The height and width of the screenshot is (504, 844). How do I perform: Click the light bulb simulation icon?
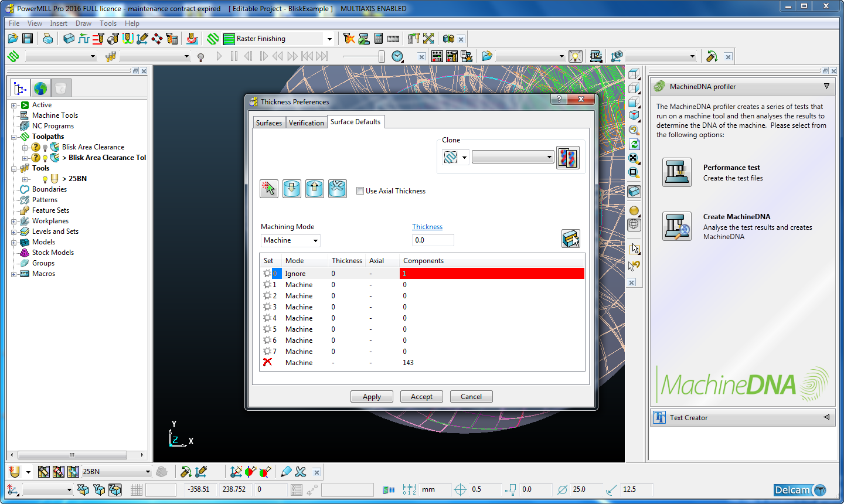(x=201, y=57)
